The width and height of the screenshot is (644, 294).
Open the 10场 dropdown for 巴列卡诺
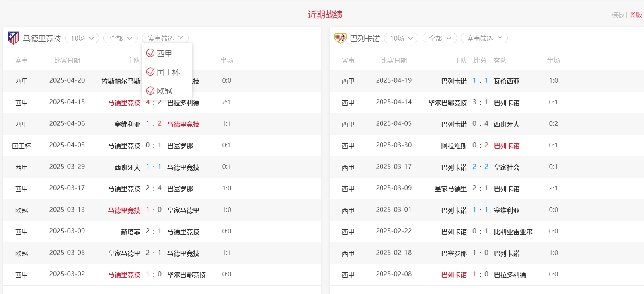401,38
